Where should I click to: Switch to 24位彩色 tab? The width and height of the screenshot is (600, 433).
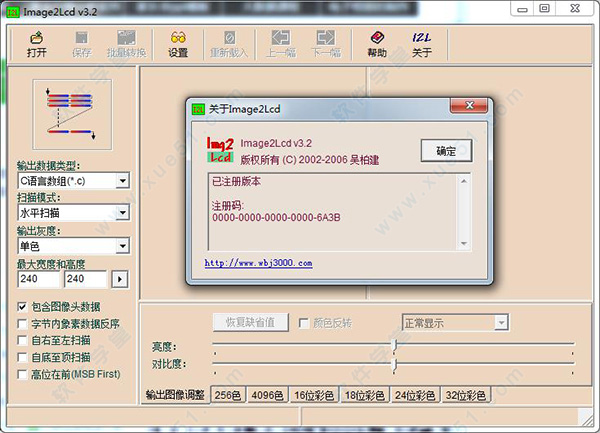[415, 395]
